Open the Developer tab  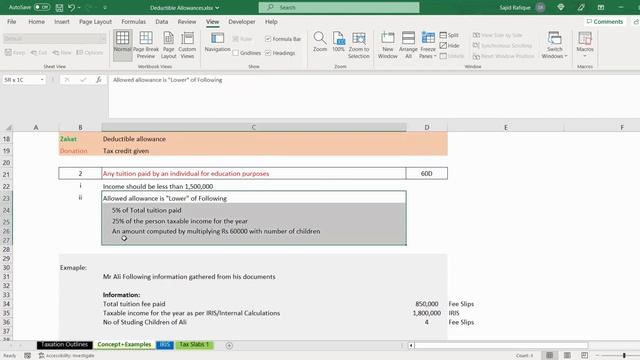click(242, 22)
